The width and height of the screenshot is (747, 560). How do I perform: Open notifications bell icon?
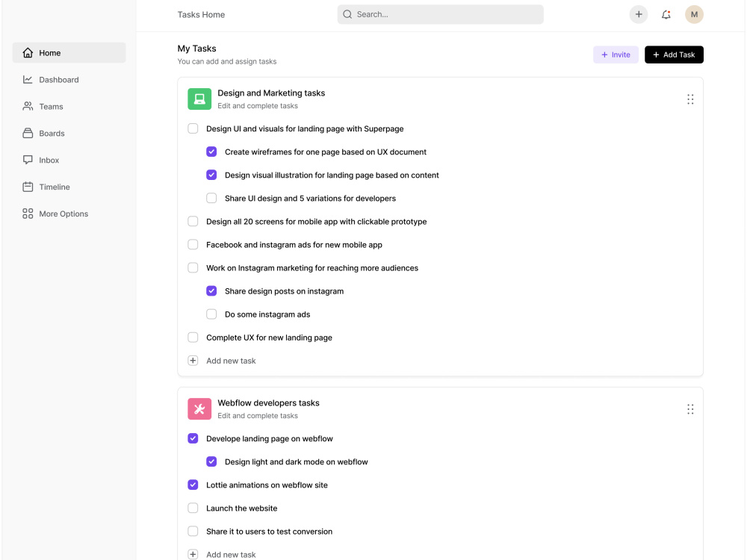[x=666, y=14]
